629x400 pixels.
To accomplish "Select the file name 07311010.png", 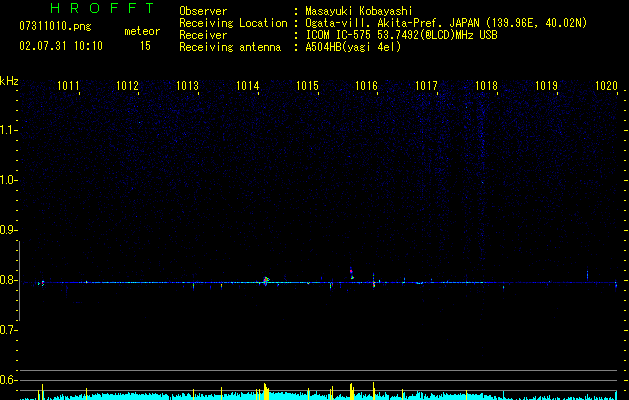I will (55, 27).
